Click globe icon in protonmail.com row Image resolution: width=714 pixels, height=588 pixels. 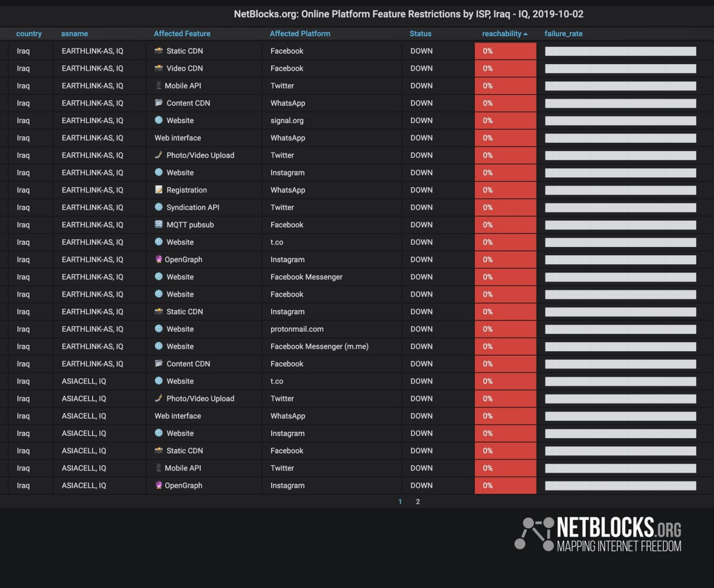(159, 329)
